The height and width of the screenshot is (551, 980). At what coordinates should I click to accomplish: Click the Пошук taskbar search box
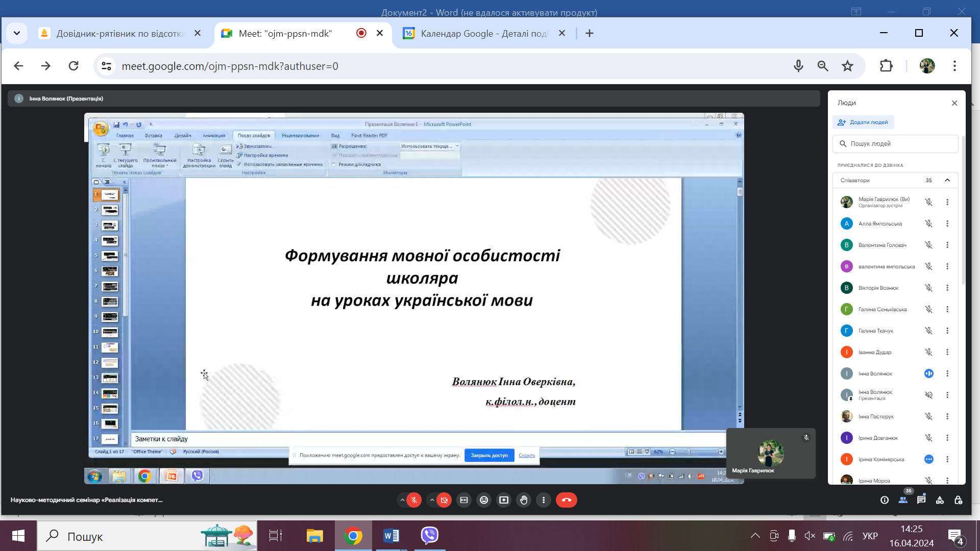147,536
